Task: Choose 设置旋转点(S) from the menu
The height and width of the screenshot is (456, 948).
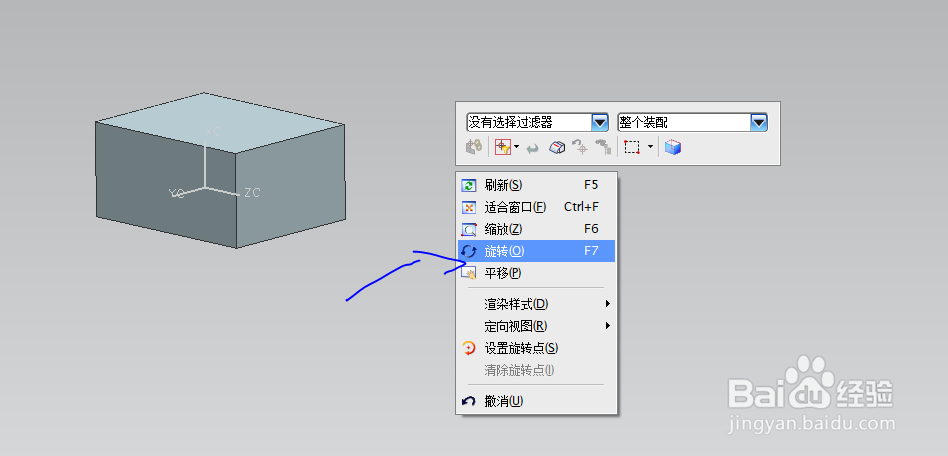Action: pos(536,348)
